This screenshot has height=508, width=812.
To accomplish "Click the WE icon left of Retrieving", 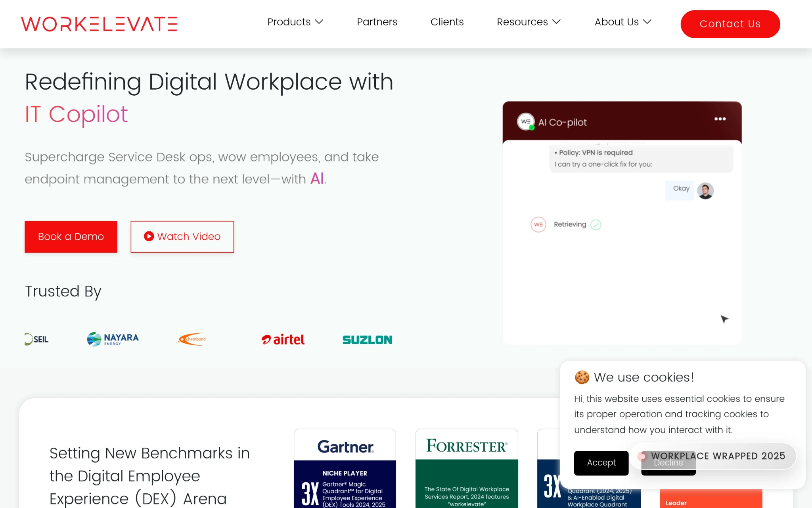I will tap(538, 225).
